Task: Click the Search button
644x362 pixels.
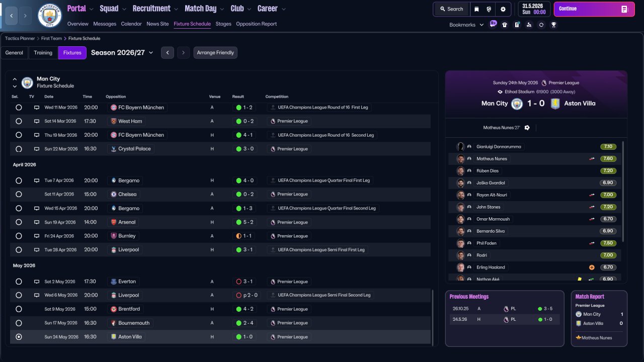Action: point(451,9)
